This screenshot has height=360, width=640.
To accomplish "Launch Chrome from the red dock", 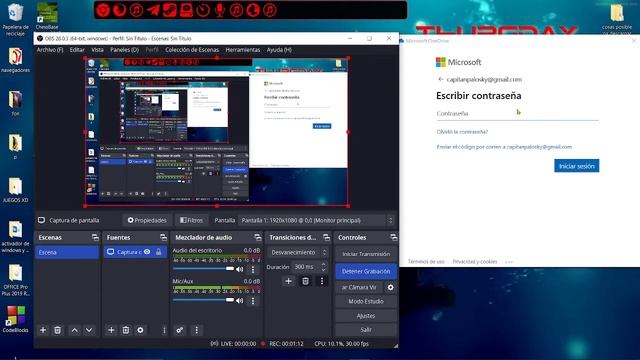I will [103, 10].
